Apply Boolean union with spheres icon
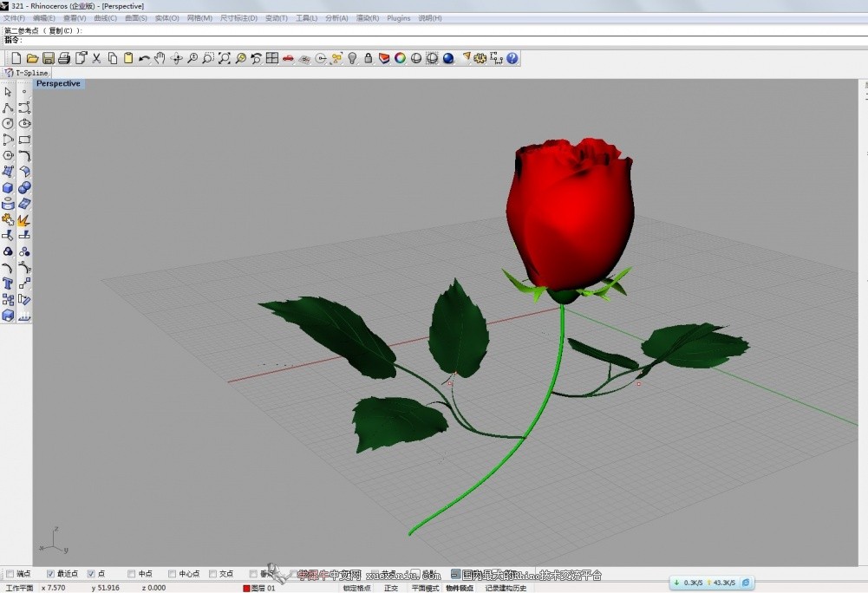Image resolution: width=868 pixels, height=593 pixels. [x=24, y=188]
